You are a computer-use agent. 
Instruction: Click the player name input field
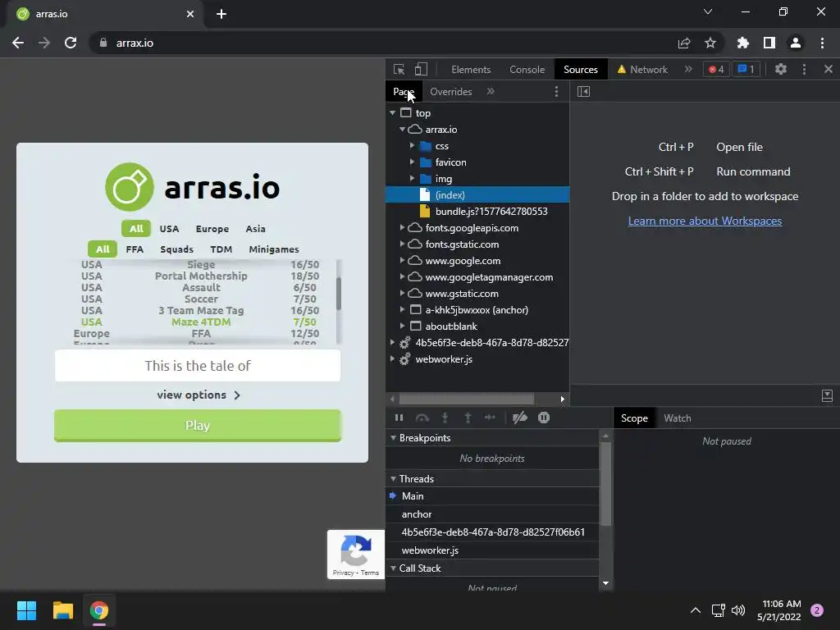pyautogui.click(x=198, y=366)
